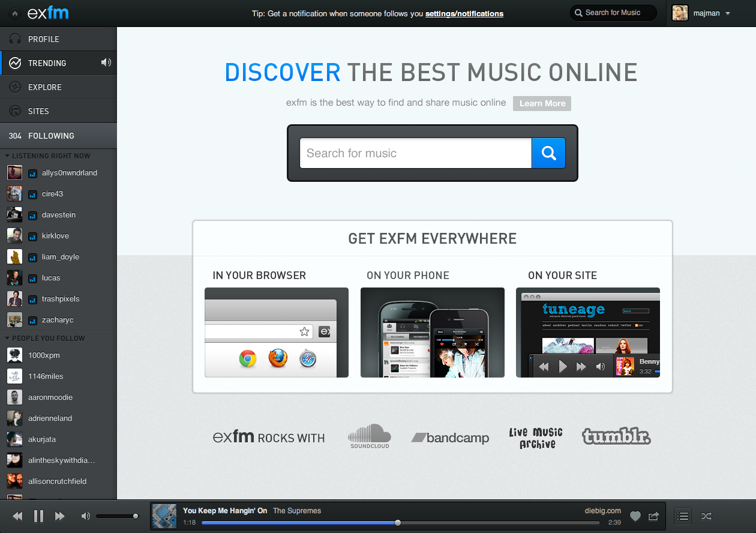Focus the main Search for music field

click(416, 153)
